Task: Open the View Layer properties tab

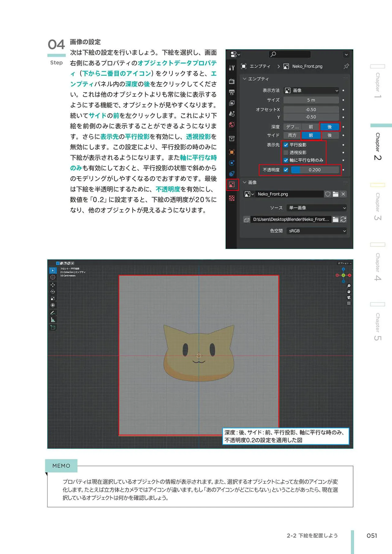Action: tap(232, 103)
